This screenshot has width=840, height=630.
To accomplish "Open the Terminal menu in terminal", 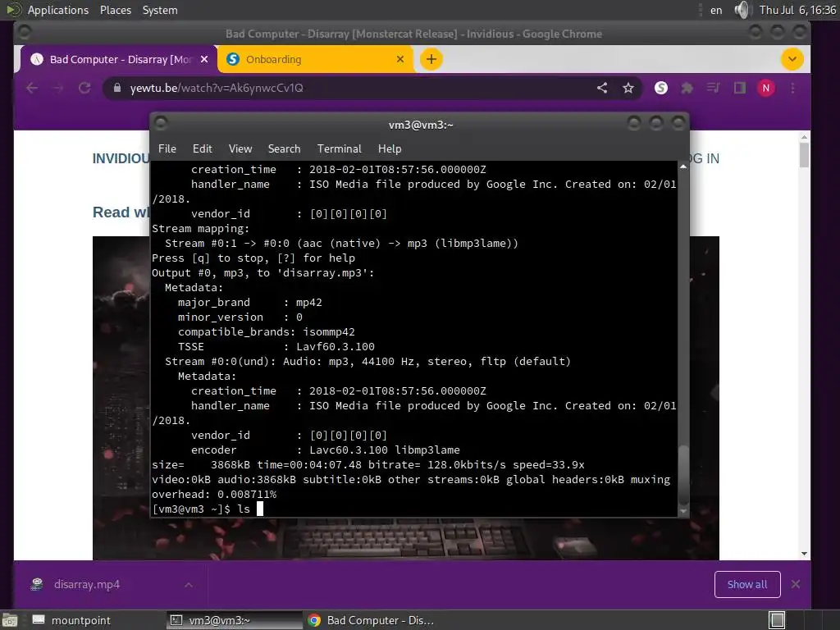I will (339, 149).
